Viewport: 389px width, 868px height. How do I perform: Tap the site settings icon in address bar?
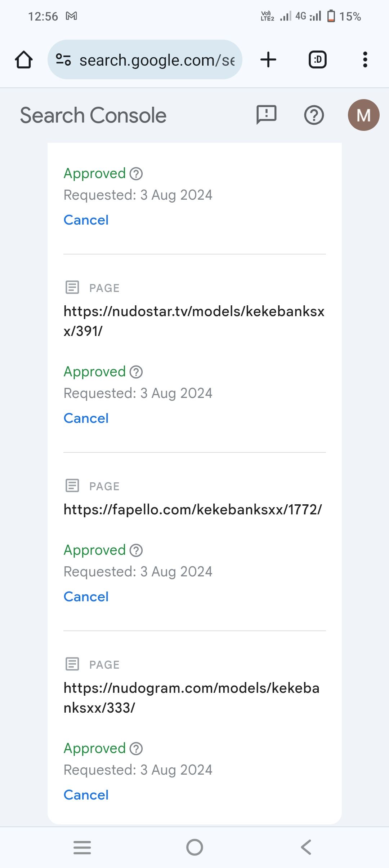click(x=63, y=59)
